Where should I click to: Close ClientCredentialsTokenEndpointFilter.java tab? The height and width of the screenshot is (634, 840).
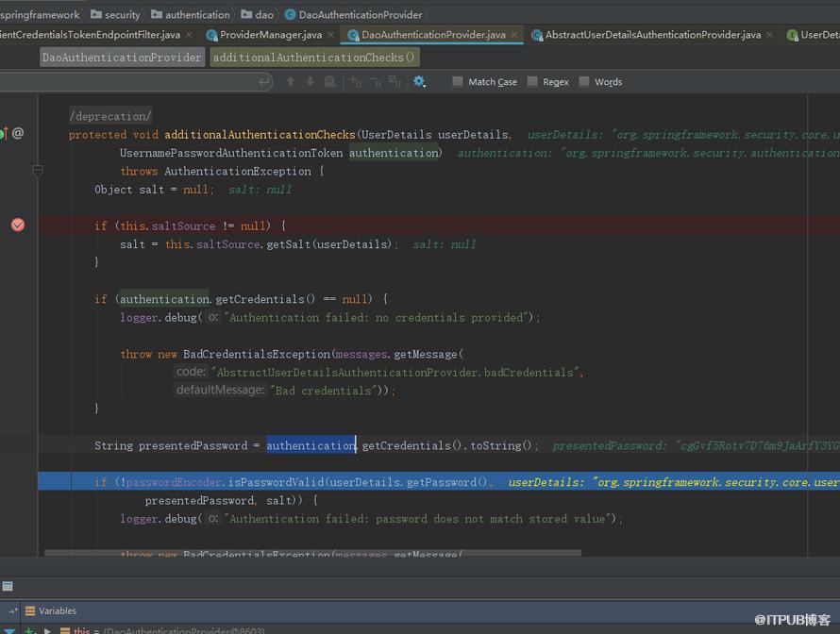[189, 35]
